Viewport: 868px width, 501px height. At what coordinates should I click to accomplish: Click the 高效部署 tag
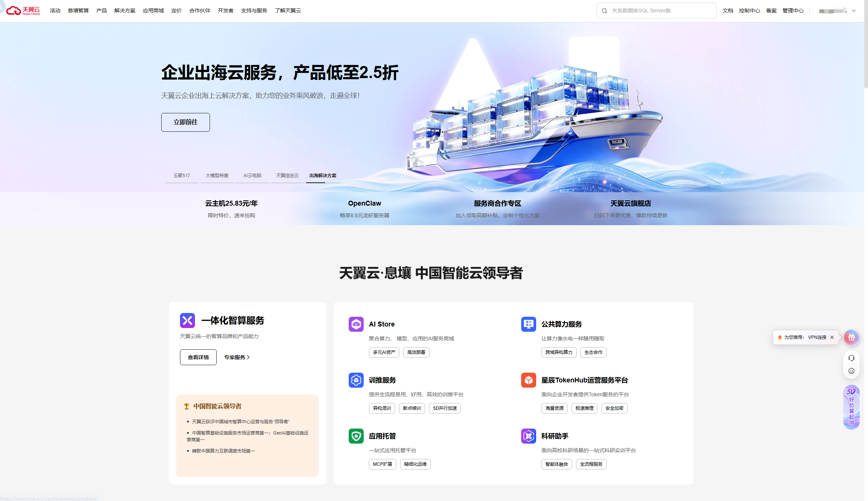click(x=416, y=352)
